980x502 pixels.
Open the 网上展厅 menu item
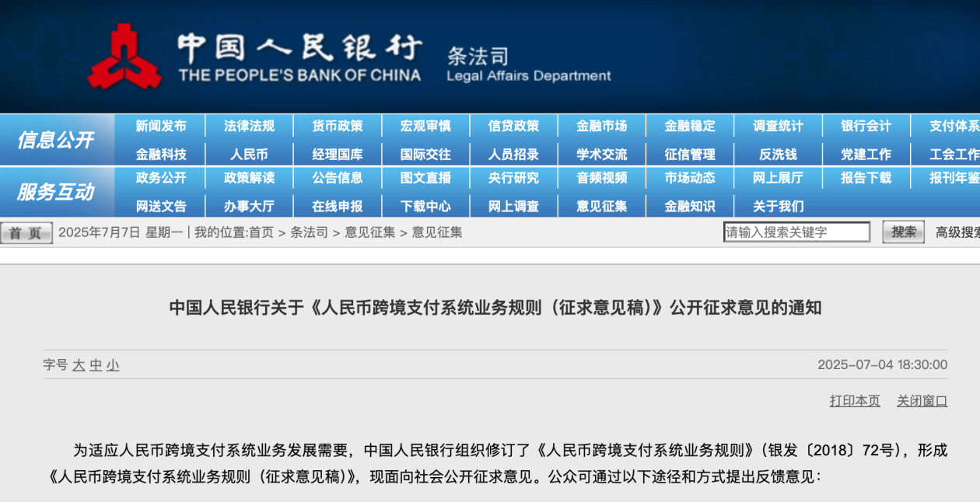tap(778, 178)
